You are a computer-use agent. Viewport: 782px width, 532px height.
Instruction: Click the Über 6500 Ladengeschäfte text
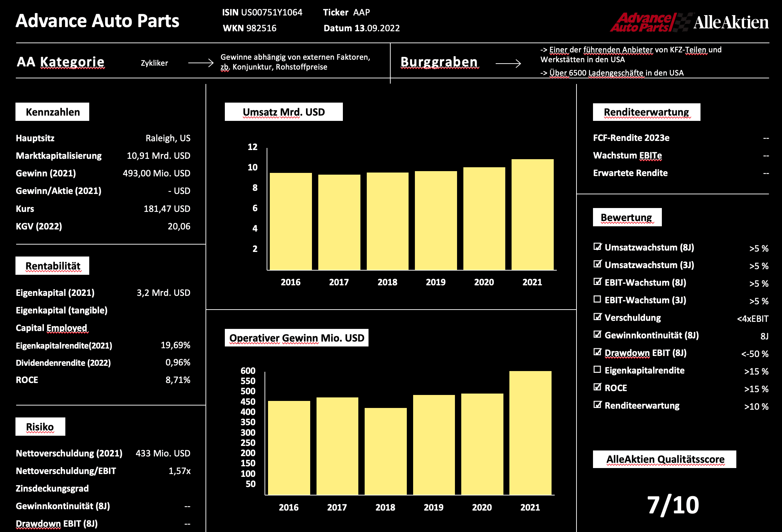point(612,73)
